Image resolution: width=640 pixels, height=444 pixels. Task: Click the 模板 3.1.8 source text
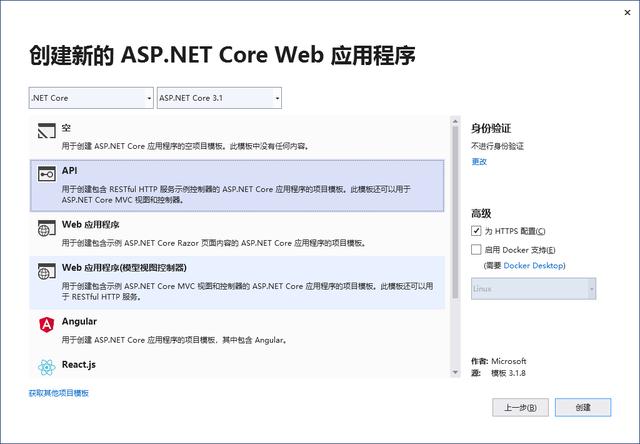508,373
